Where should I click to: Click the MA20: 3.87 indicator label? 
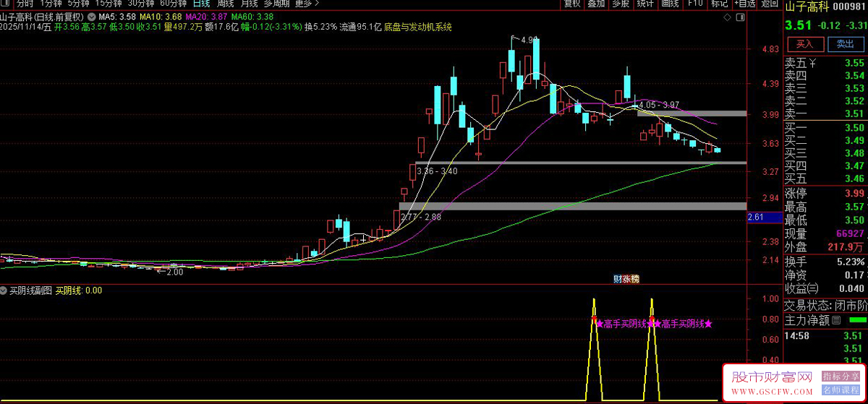click(x=206, y=17)
